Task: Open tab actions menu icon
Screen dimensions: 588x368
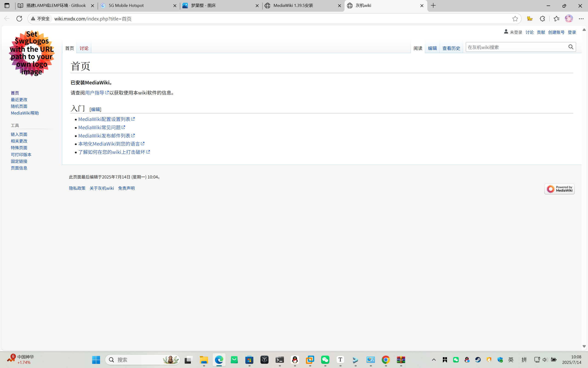Action: pos(7,6)
